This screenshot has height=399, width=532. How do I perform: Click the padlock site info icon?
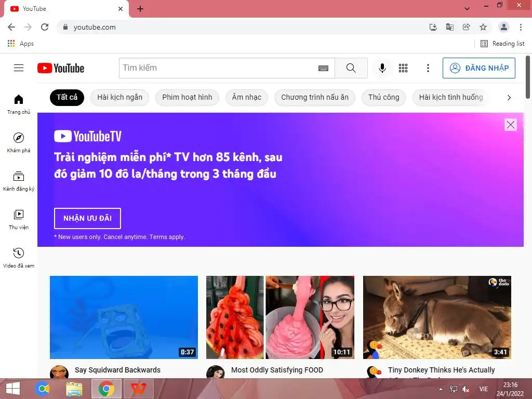[x=65, y=27]
